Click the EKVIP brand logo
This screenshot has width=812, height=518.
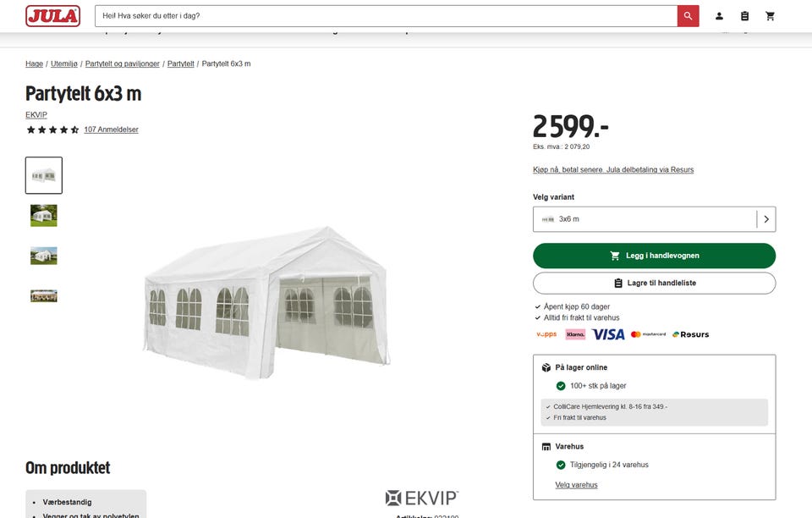(422, 498)
